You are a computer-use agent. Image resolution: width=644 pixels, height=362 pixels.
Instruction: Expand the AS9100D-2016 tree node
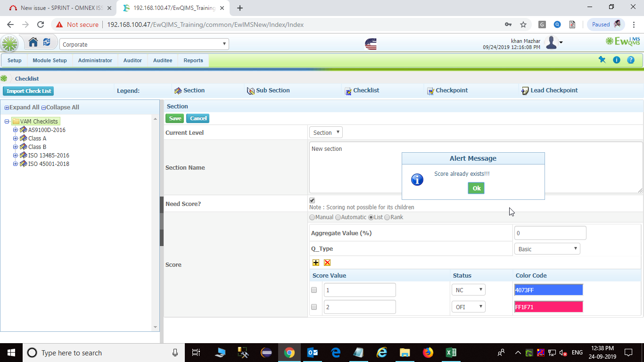[15, 130]
